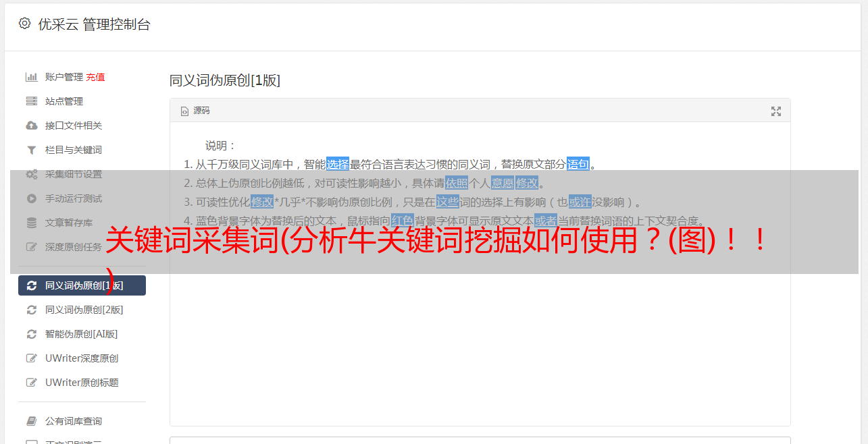Click the highlighted word 红色 in line four

(x=403, y=221)
